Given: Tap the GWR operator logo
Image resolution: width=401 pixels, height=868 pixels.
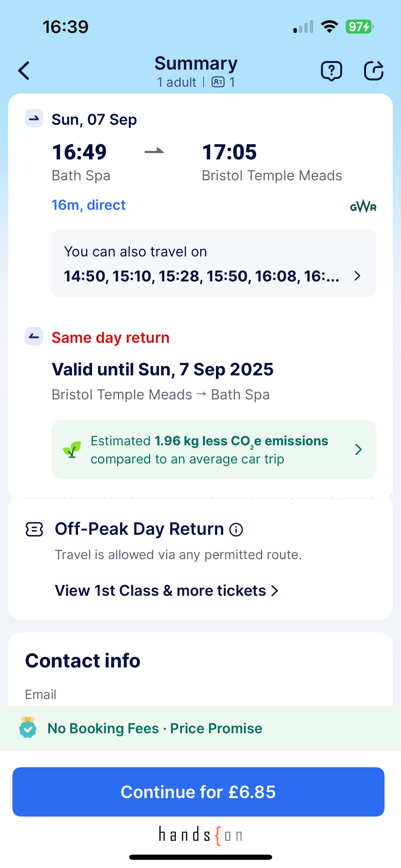Looking at the screenshot, I should 363,207.
